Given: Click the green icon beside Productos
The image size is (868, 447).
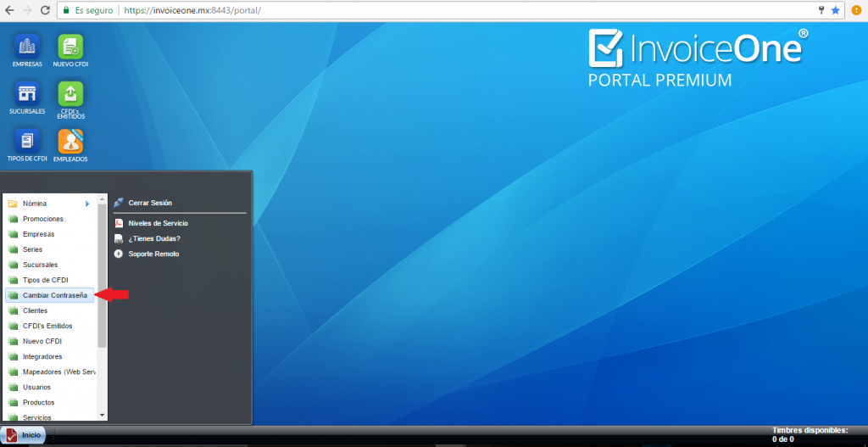Looking at the screenshot, I should pyautogui.click(x=14, y=403).
